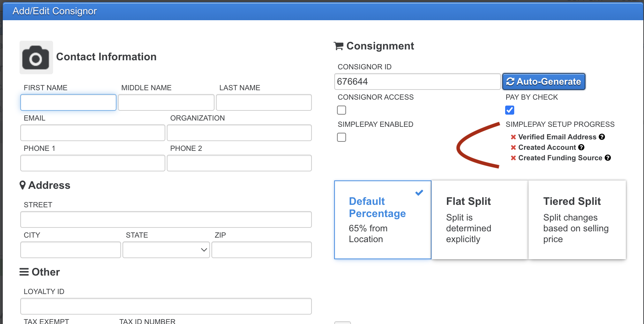Image resolution: width=644 pixels, height=324 pixels.
Task: Click the camera photo upload icon
Action: tap(36, 57)
